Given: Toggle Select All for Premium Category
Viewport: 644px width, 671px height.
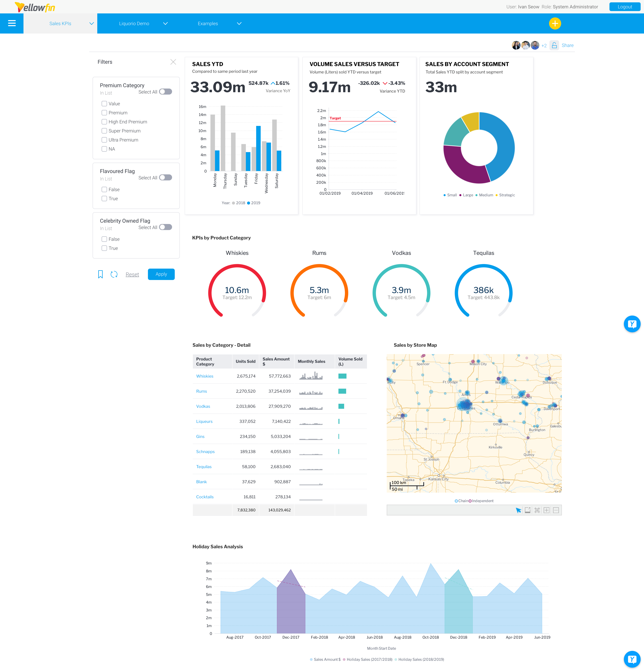Looking at the screenshot, I should click(166, 92).
